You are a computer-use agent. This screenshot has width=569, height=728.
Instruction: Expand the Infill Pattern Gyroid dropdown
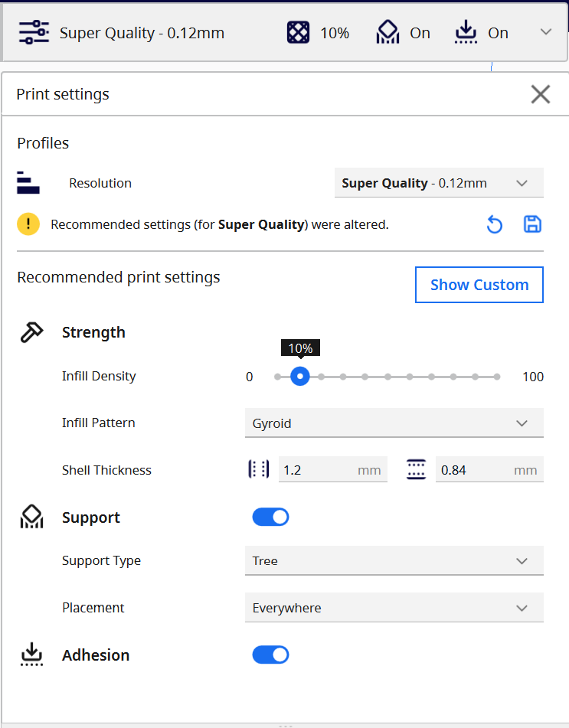pos(394,423)
